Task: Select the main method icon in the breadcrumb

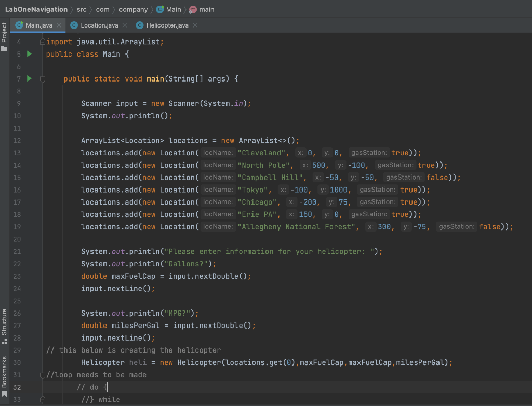Action: coord(192,9)
